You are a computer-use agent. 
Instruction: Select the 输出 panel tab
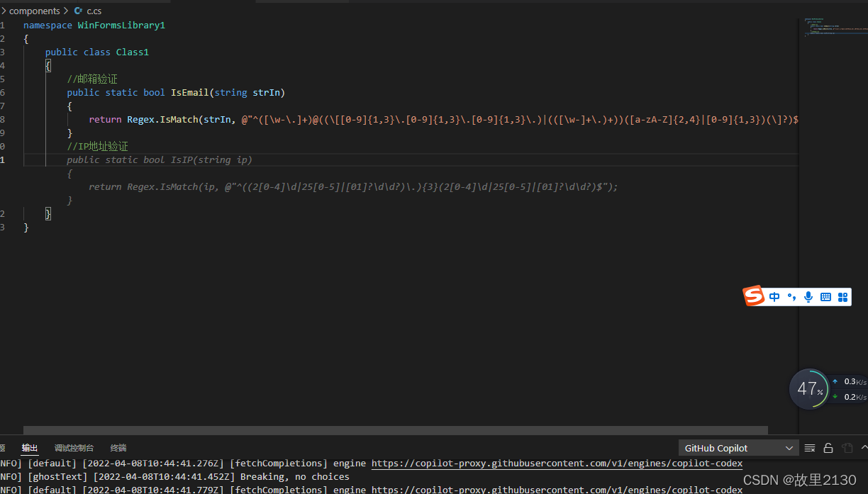point(30,448)
